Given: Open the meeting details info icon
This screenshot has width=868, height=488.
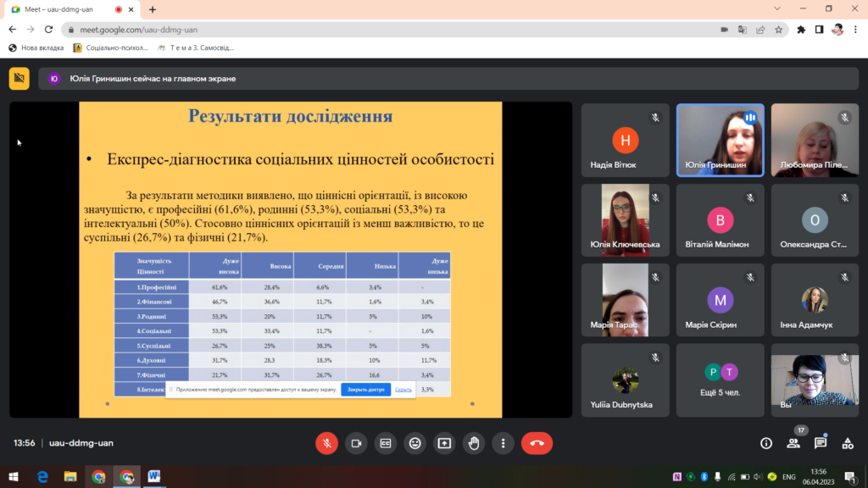Looking at the screenshot, I should pos(766,443).
